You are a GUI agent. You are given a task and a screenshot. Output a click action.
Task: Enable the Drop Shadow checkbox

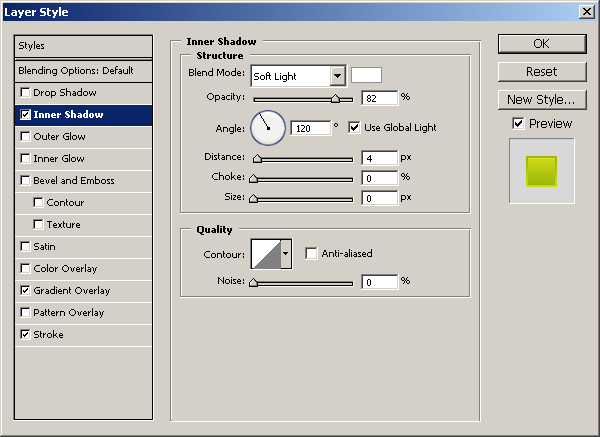click(25, 93)
